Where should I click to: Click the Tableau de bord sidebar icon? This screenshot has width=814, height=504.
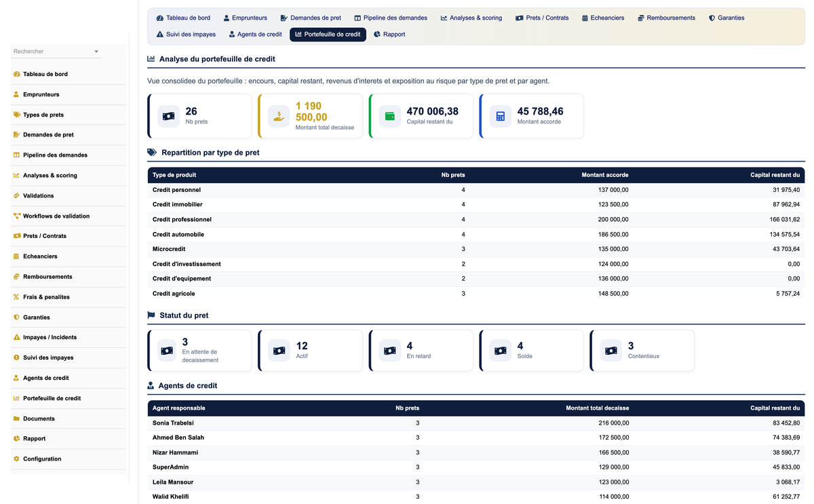[x=16, y=74]
